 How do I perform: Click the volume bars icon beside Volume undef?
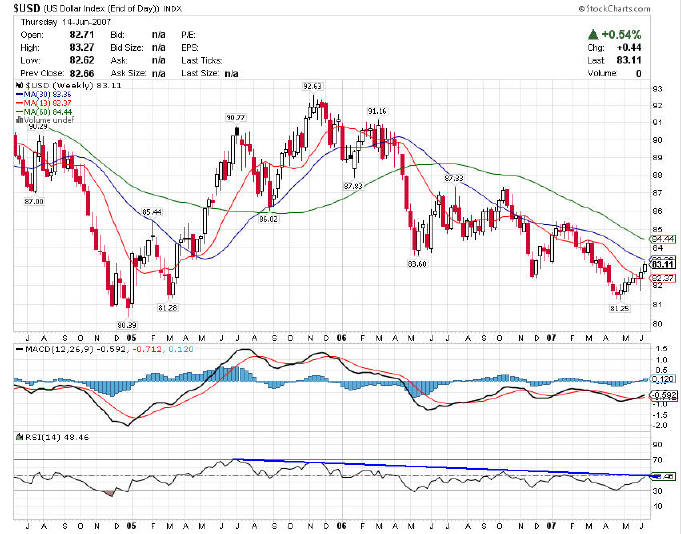click(19, 120)
